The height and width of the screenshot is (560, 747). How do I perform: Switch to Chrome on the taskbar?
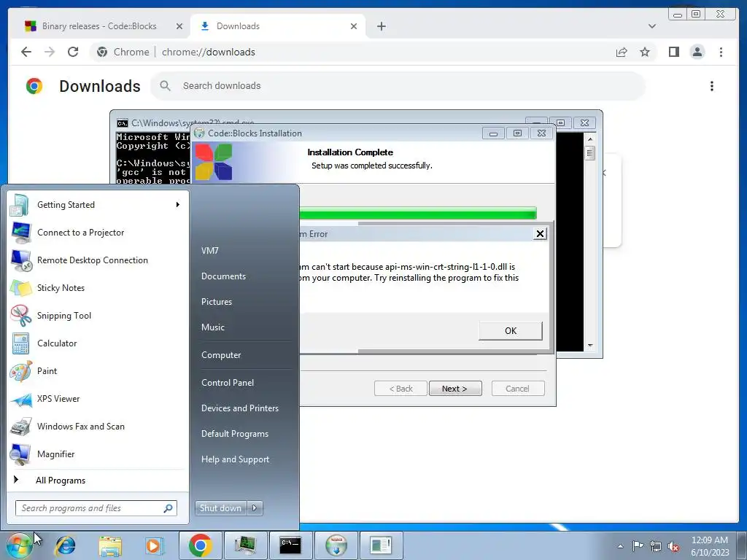(x=200, y=545)
